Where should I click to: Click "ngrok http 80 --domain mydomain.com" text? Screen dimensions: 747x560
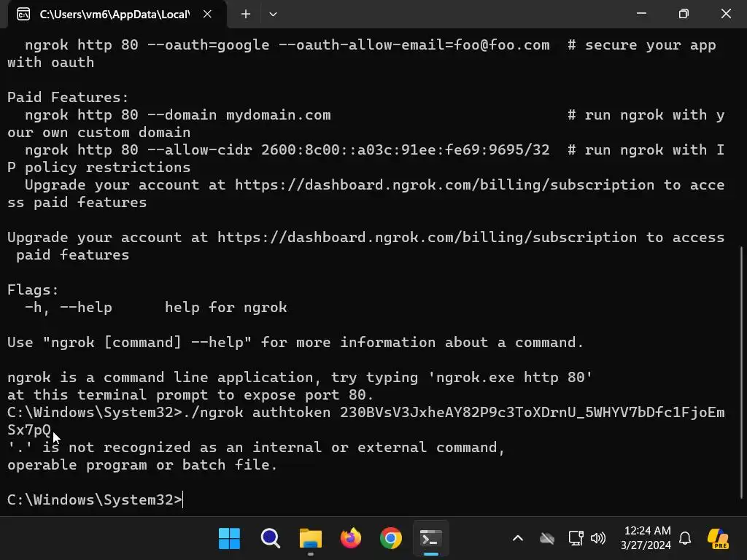178,114
